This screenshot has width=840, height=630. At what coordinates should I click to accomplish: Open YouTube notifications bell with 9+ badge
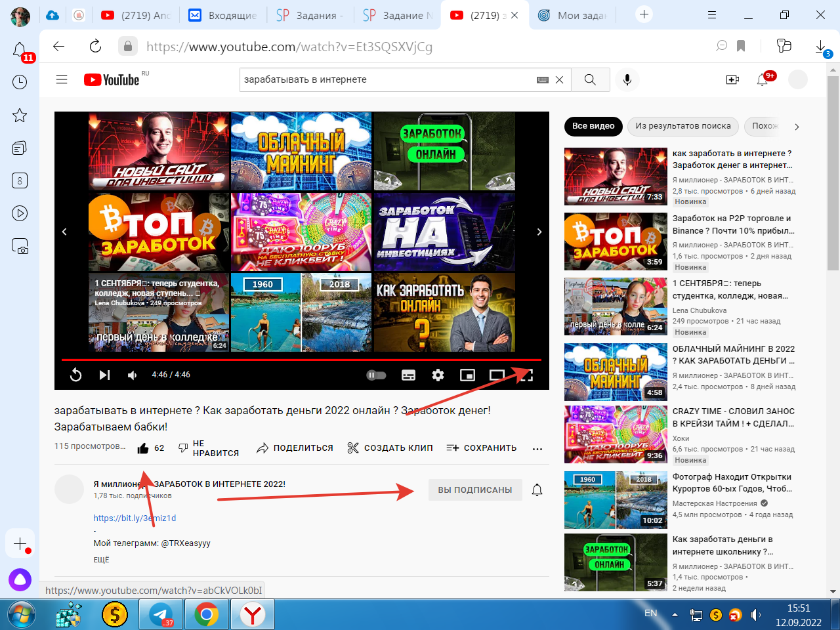pos(763,79)
